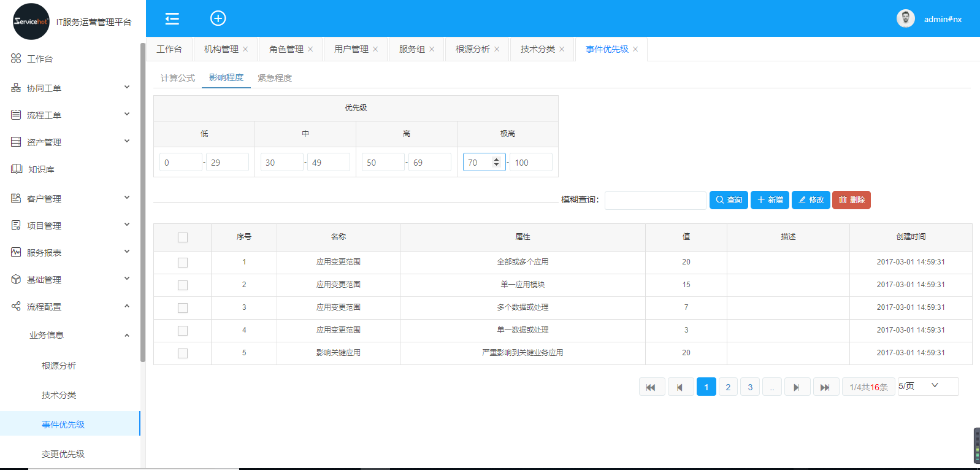Check the checkbox for row 1
This screenshot has width=980, height=470.
tap(183, 263)
